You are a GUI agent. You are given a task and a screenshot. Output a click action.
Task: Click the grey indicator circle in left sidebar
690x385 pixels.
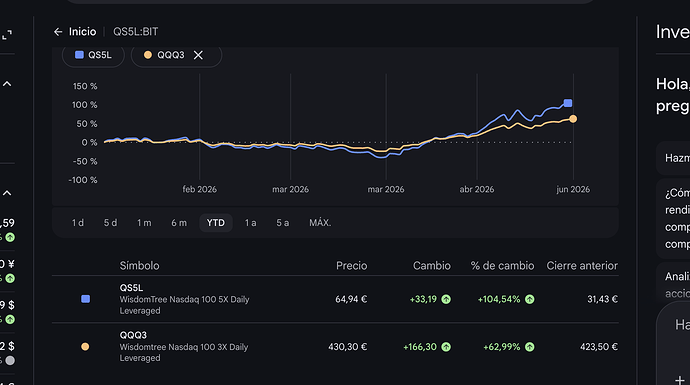pyautogui.click(x=10, y=360)
